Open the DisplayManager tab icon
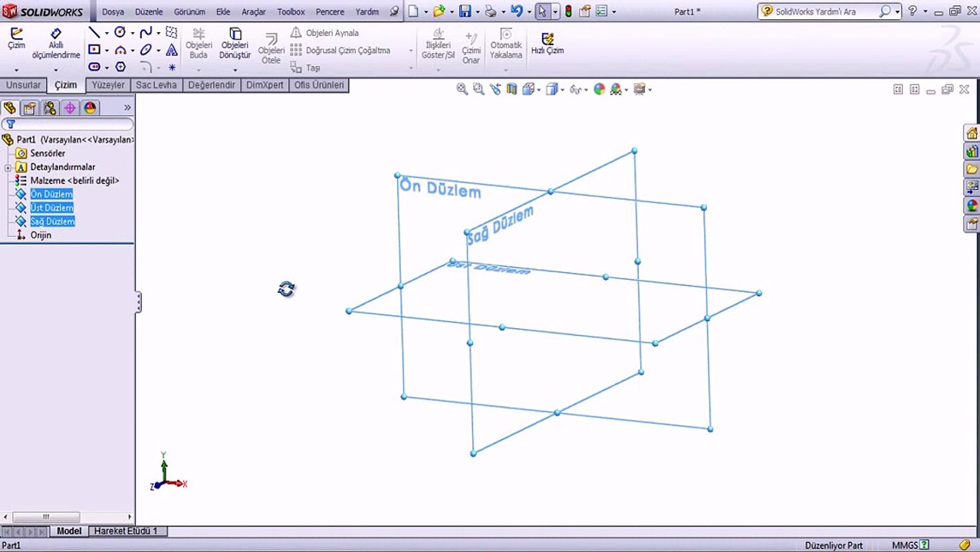Image resolution: width=980 pixels, height=552 pixels. 90,108
